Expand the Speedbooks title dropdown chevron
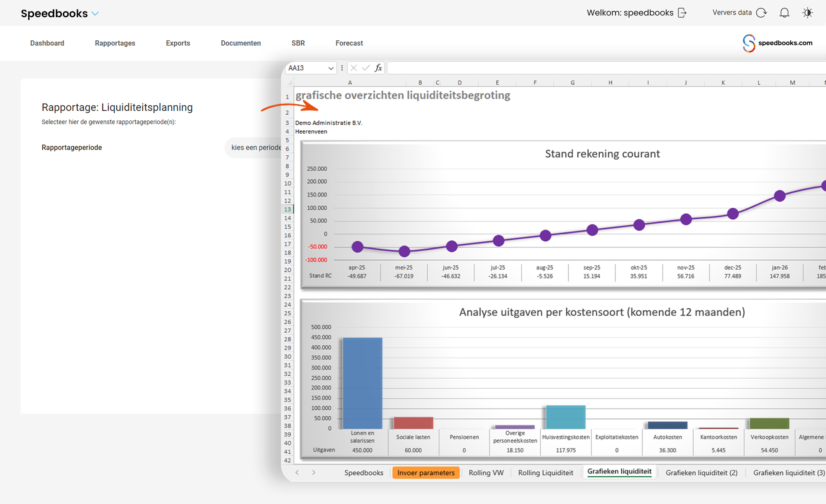This screenshot has width=826, height=504. coord(96,14)
